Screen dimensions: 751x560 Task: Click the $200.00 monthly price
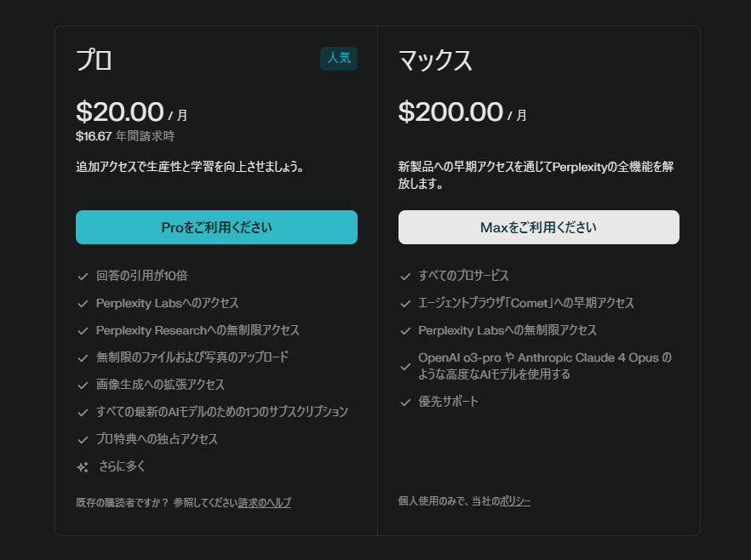[450, 111]
